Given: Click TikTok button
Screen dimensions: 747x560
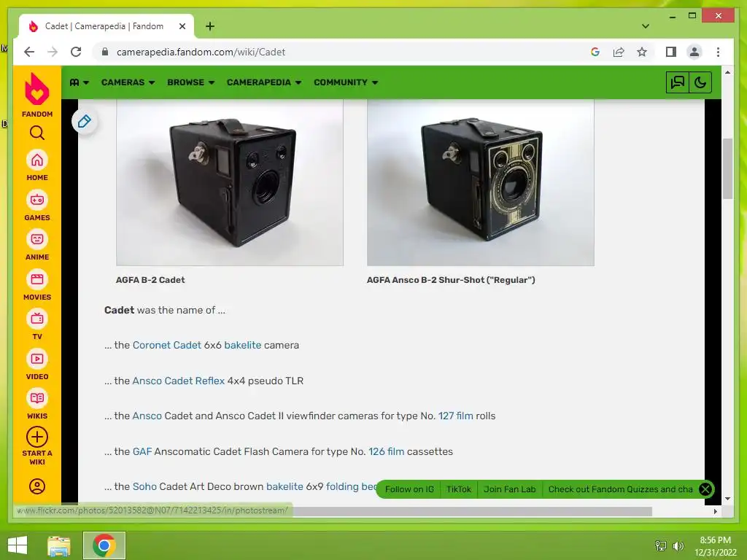Looking at the screenshot, I should point(459,489).
